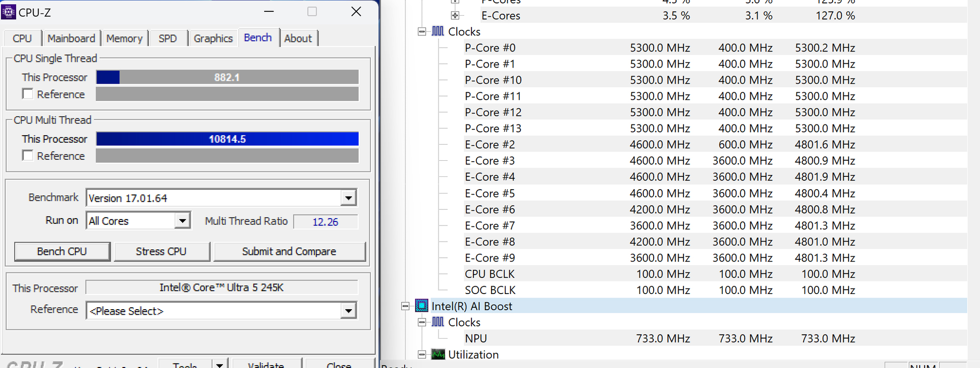Select the Bench tab
980x368 pixels.
coord(258,37)
